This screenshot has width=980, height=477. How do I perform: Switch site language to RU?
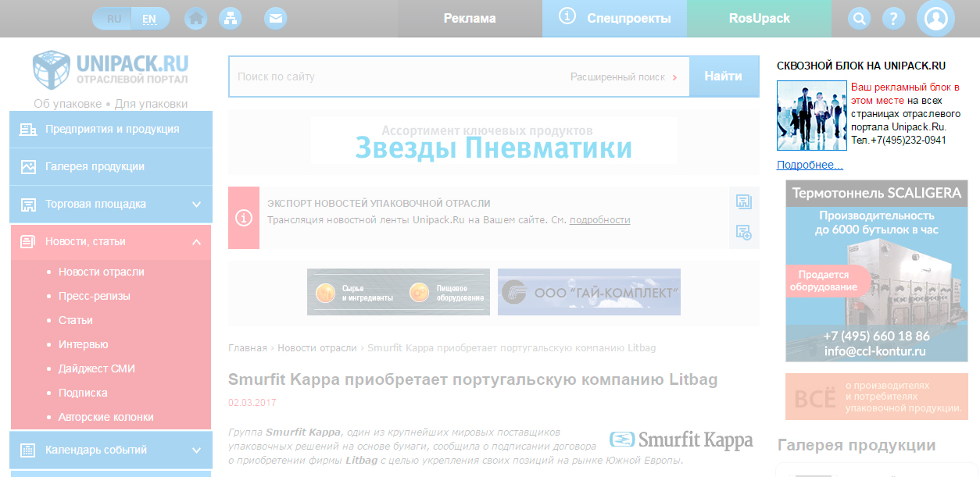114,19
